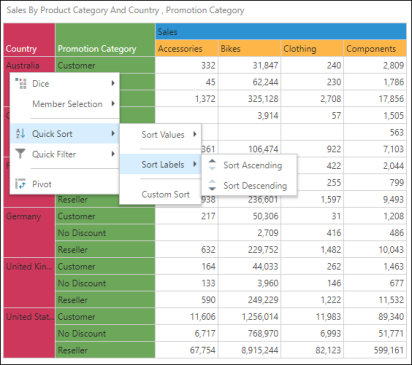Screen dimensions: 412x365
Task: Expand the Dice submenu arrow
Action: [113, 83]
